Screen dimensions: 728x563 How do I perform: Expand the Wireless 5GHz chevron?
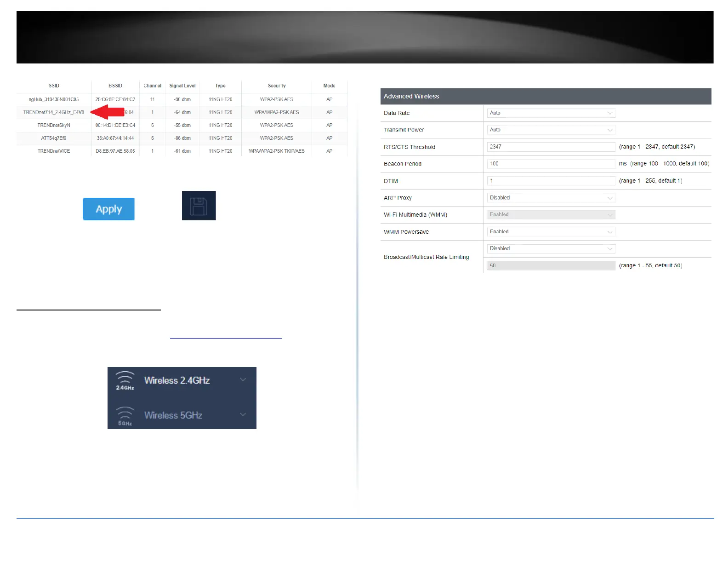coord(243,414)
